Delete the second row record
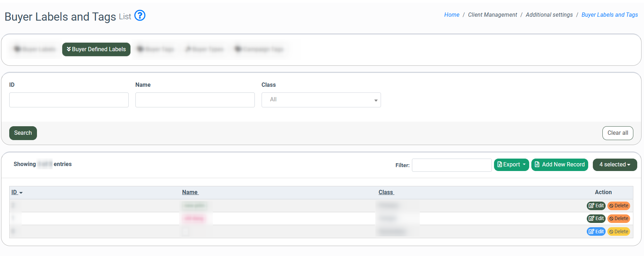The height and width of the screenshot is (256, 644). [x=618, y=219]
